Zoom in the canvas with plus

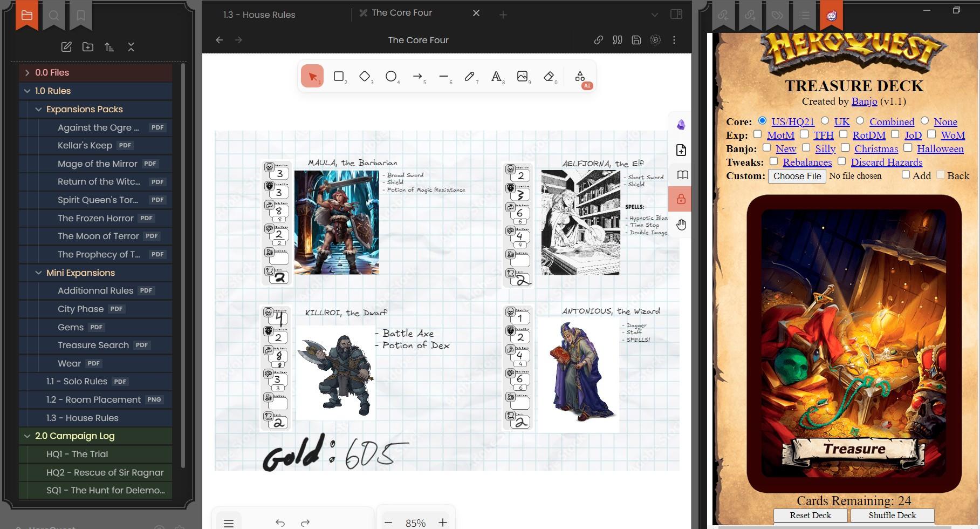coord(443,523)
